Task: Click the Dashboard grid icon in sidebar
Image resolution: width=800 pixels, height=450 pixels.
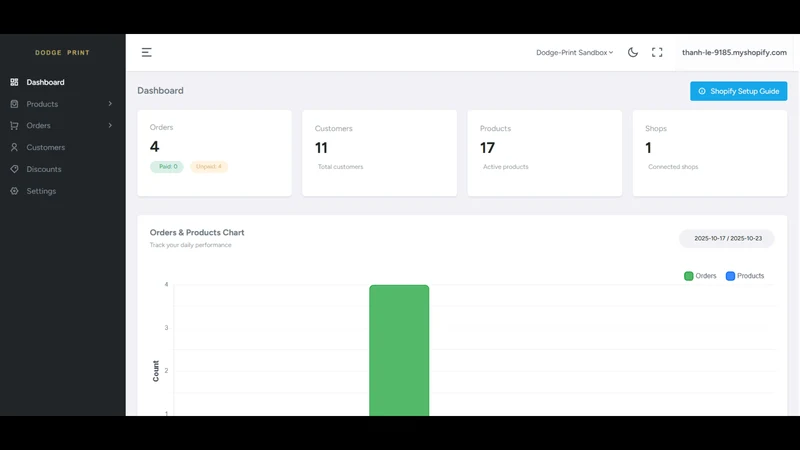Action: click(14, 82)
